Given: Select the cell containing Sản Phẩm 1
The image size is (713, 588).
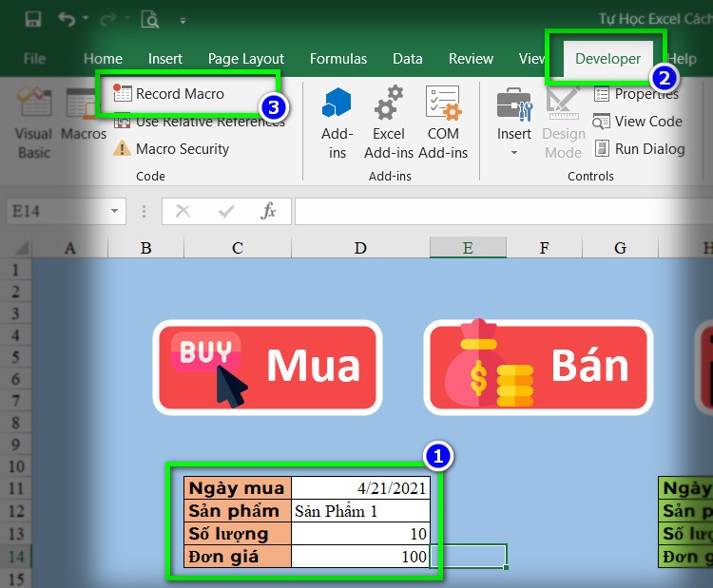Looking at the screenshot, I should (x=360, y=511).
